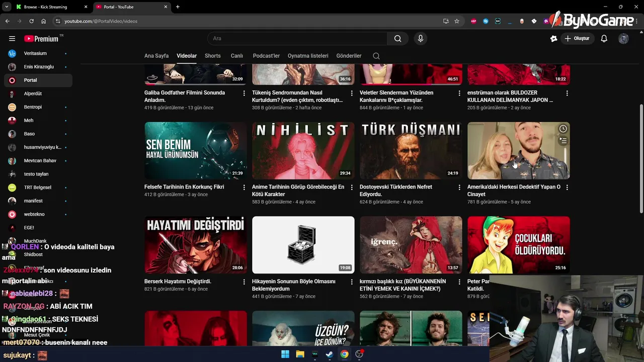
Task: Open options for Anime Tarihinin video
Action: click(x=352, y=187)
